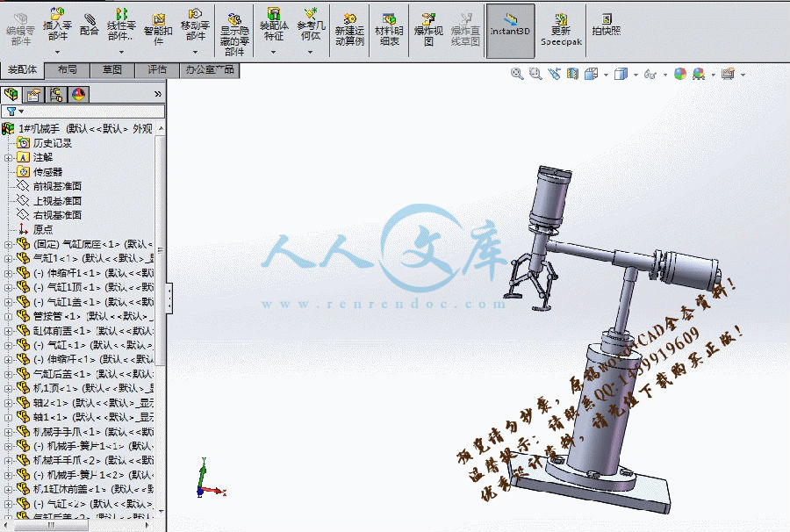Select the (-) 伸缩杆1<1> component
This screenshot has height=532, width=790.
pos(93,273)
